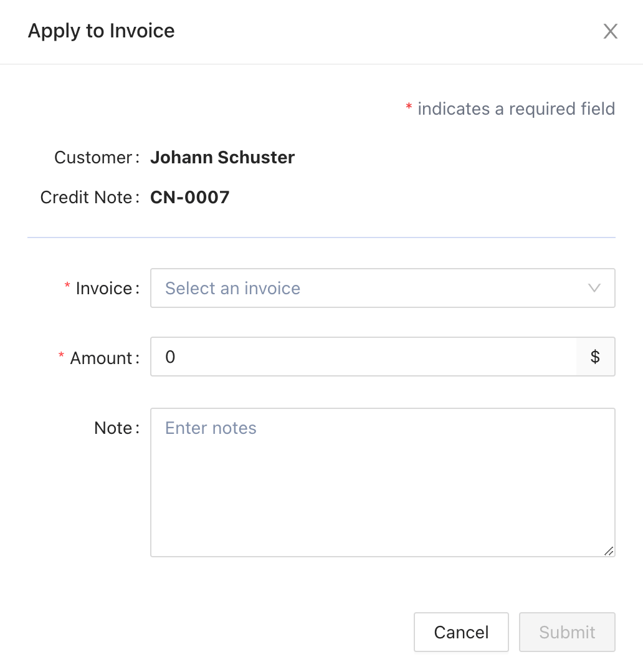The image size is (643, 672).
Task: Click the chevron arrow in Invoice field
Action: click(594, 288)
